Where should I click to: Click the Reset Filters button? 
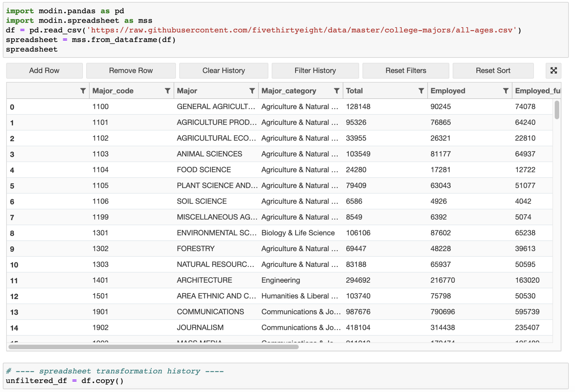(x=406, y=70)
